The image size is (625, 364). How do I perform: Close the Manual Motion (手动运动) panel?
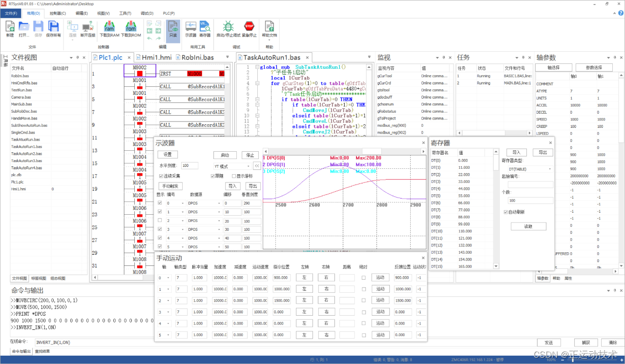(423, 258)
